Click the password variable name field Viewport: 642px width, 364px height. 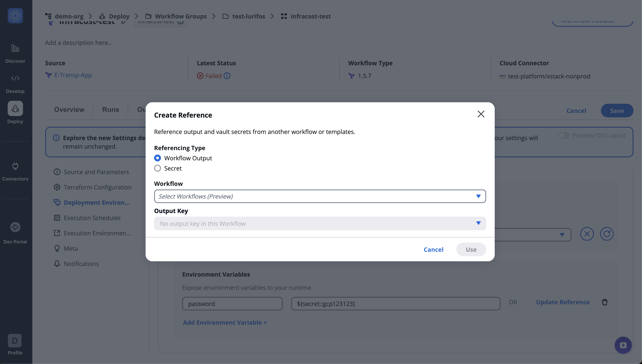pyautogui.click(x=232, y=304)
